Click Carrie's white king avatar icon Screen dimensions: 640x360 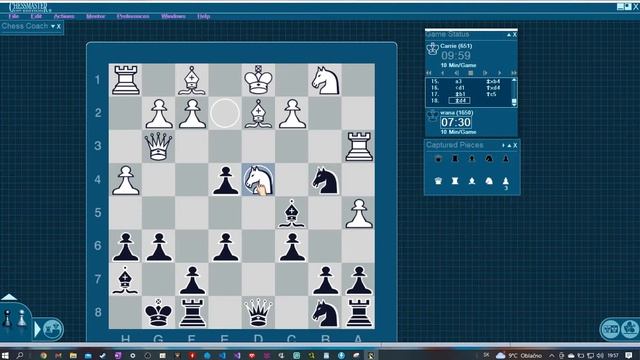tap(432, 49)
